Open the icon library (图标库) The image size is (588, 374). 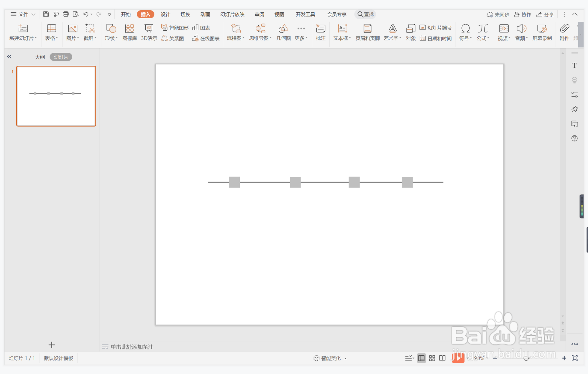[129, 29]
